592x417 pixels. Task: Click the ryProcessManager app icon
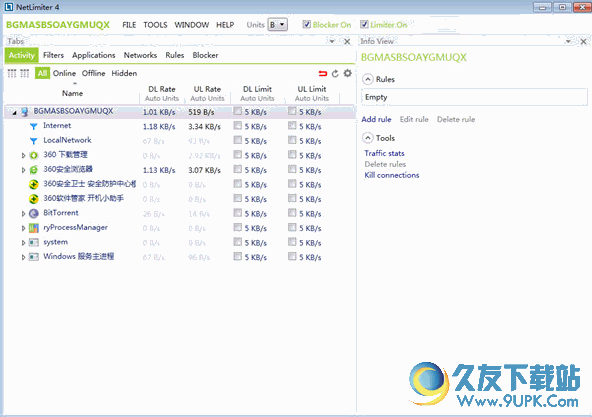click(x=34, y=228)
